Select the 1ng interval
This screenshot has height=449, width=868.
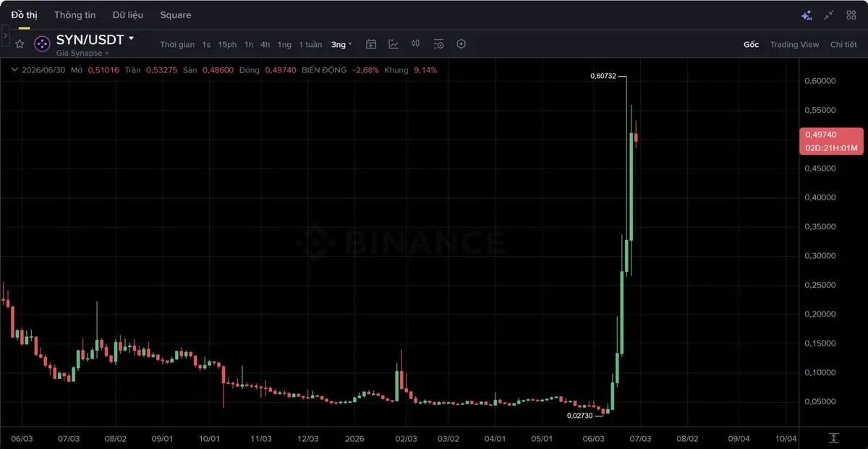click(284, 45)
